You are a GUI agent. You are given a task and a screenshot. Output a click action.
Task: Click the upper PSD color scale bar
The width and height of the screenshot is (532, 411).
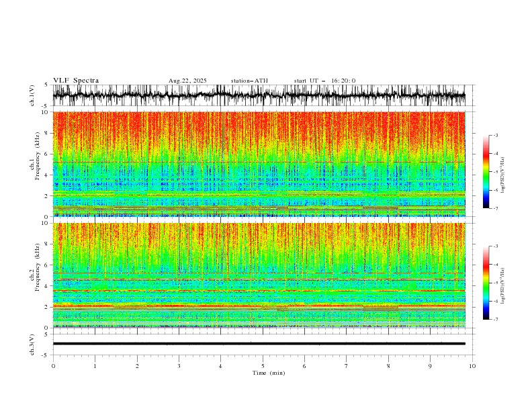(486, 171)
